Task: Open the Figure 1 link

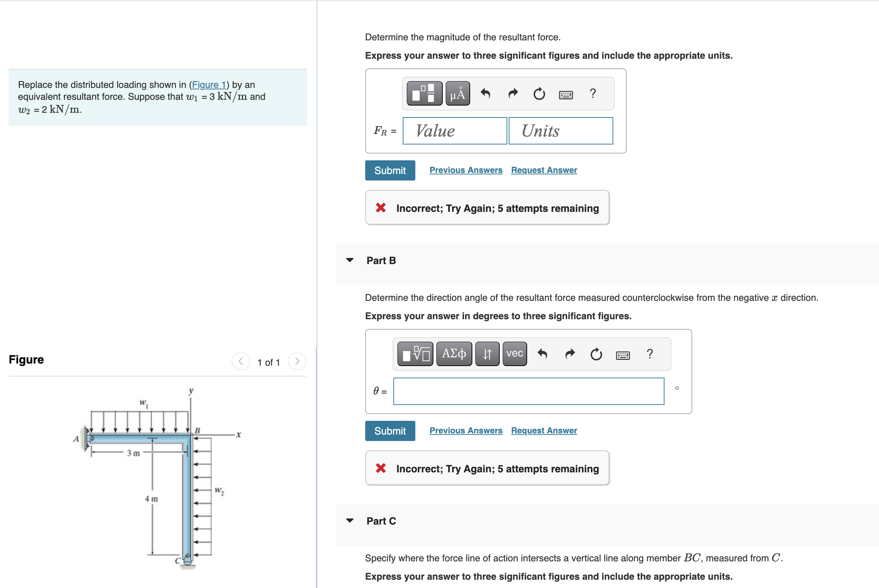Action: 209,85
